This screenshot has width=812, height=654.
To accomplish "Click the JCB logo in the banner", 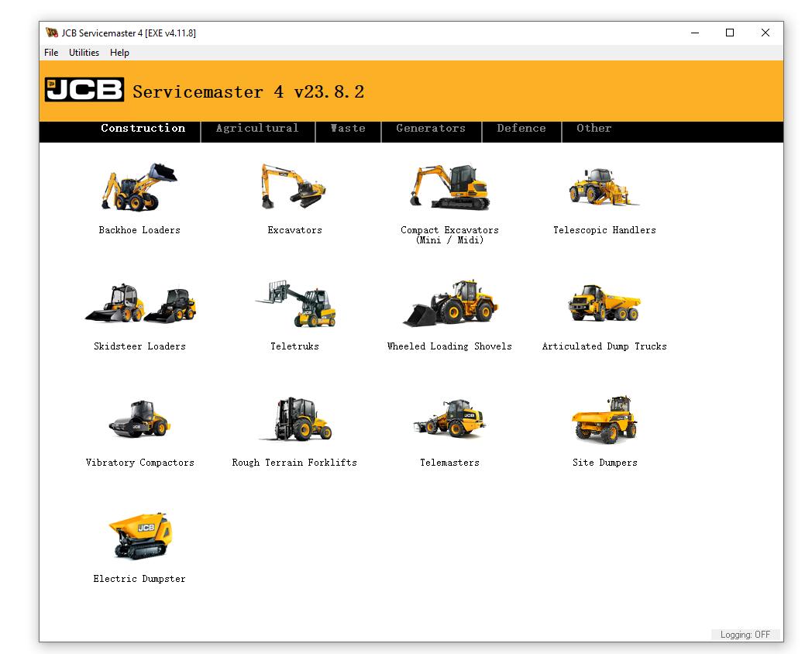I will 84,90.
